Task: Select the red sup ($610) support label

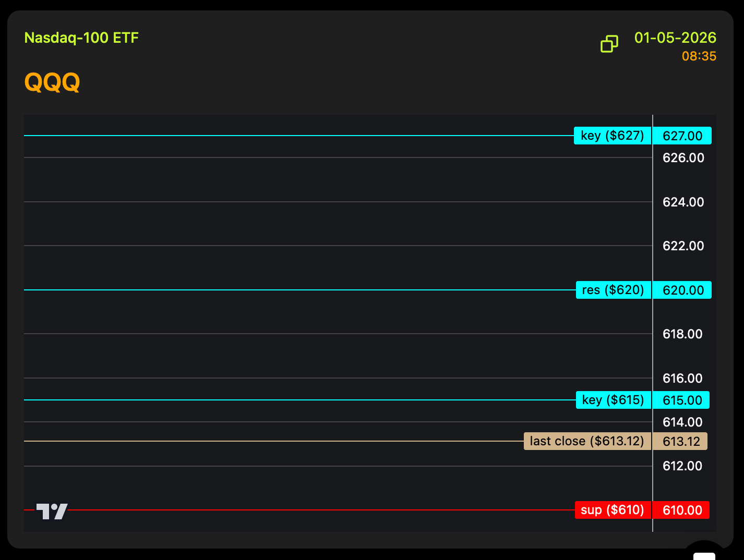Action: click(x=613, y=510)
